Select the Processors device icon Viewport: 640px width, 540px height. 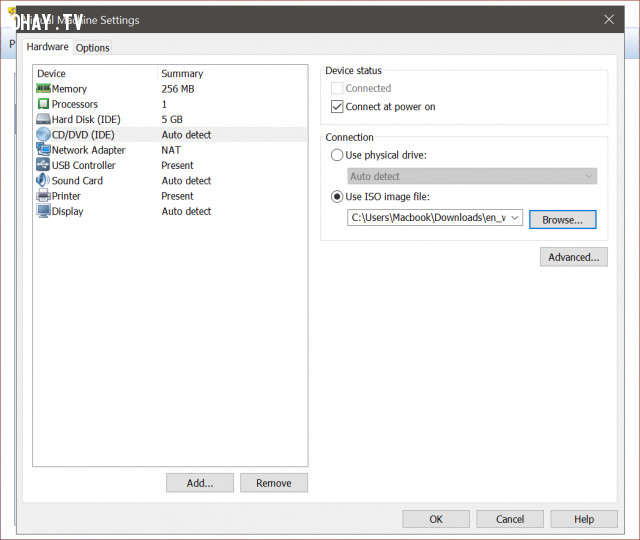(43, 104)
